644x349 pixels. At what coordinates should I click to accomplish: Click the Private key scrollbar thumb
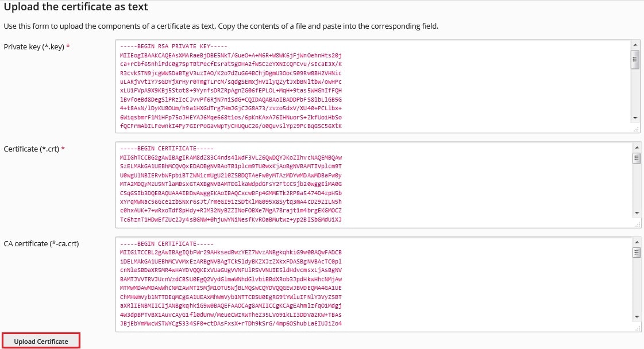[x=635, y=59]
